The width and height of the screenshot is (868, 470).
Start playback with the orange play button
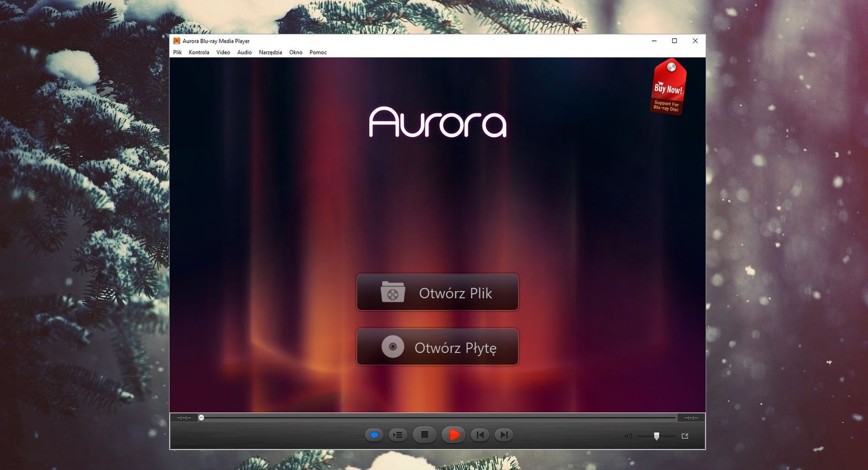coord(454,435)
